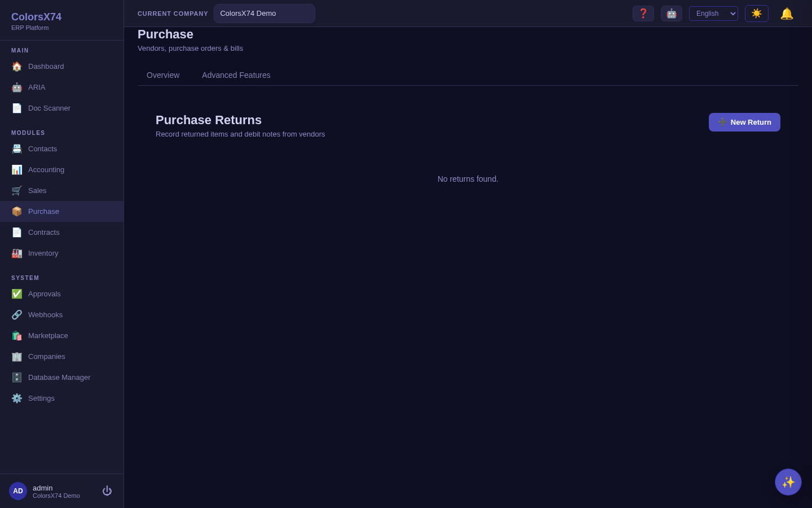Screen dimensions: 812x508
Task: Click the Contacts card index icon
Action: pyautogui.click(x=17, y=149)
